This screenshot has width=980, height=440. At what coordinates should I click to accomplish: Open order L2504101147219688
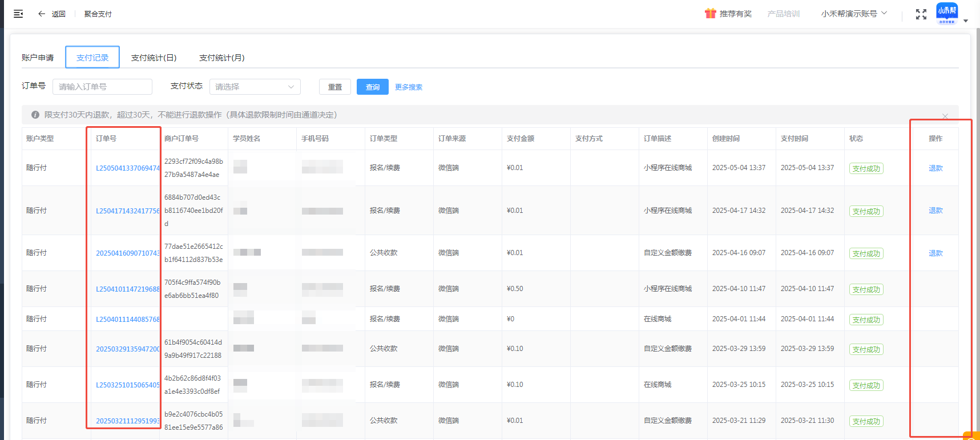pyautogui.click(x=128, y=289)
